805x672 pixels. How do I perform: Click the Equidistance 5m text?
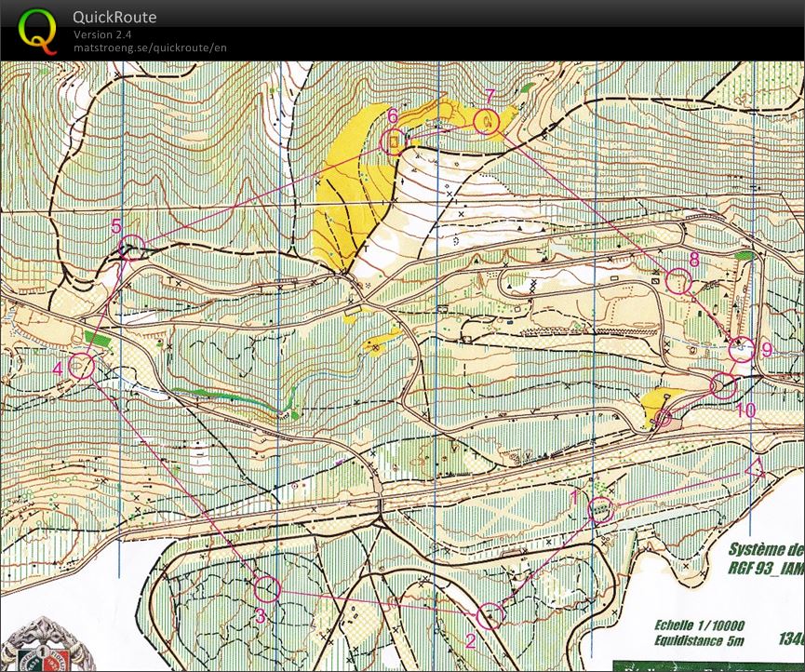(x=699, y=640)
